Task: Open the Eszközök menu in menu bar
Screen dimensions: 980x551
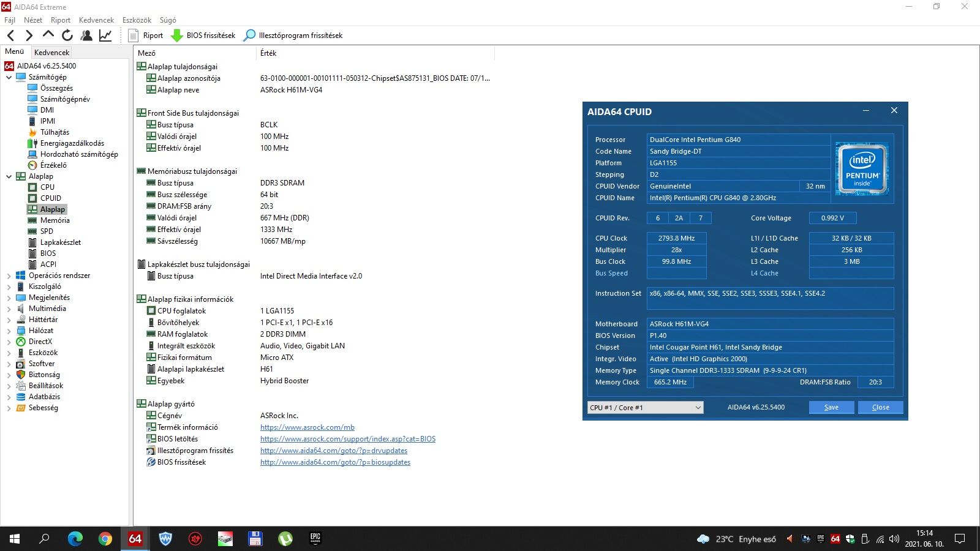Action: pyautogui.click(x=137, y=20)
